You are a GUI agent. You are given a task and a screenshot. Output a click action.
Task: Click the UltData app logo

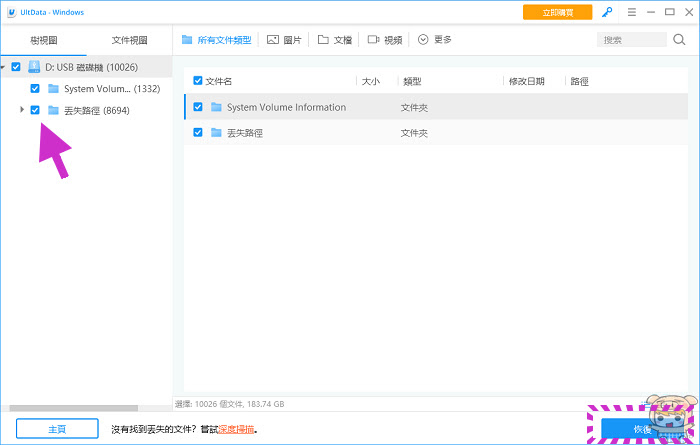(12, 12)
